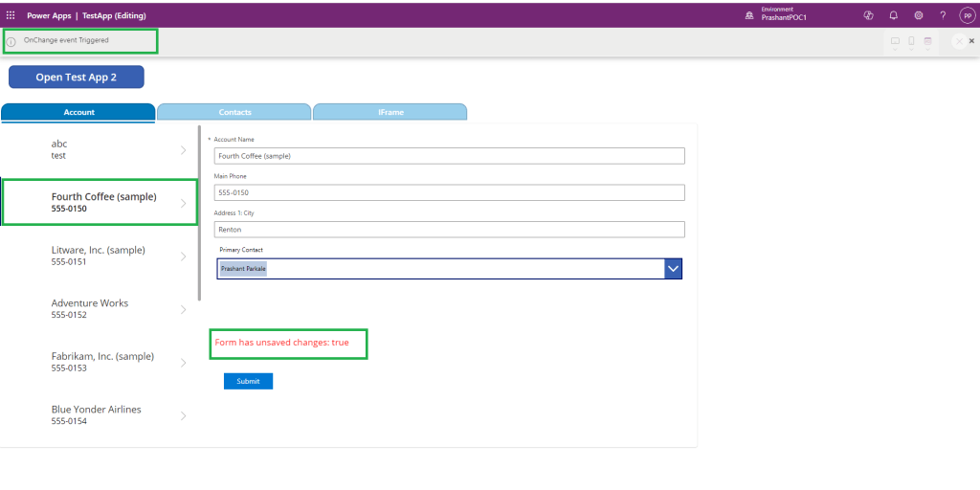Open the PP user profile avatar
The height and width of the screenshot is (490, 980).
(967, 15)
